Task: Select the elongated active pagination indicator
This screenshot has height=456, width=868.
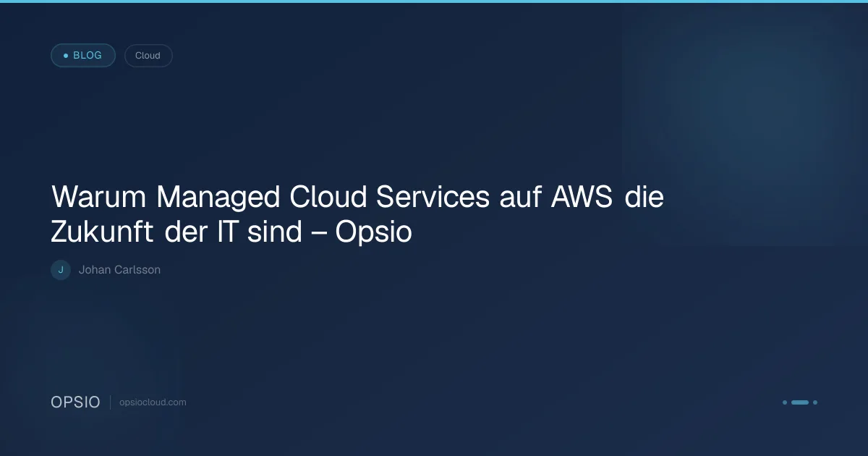Action: [800, 402]
